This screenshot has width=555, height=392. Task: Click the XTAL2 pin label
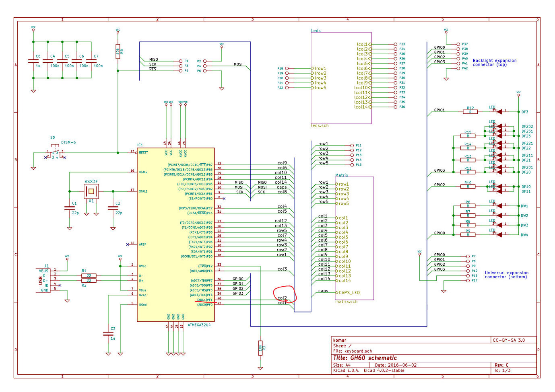click(143, 172)
